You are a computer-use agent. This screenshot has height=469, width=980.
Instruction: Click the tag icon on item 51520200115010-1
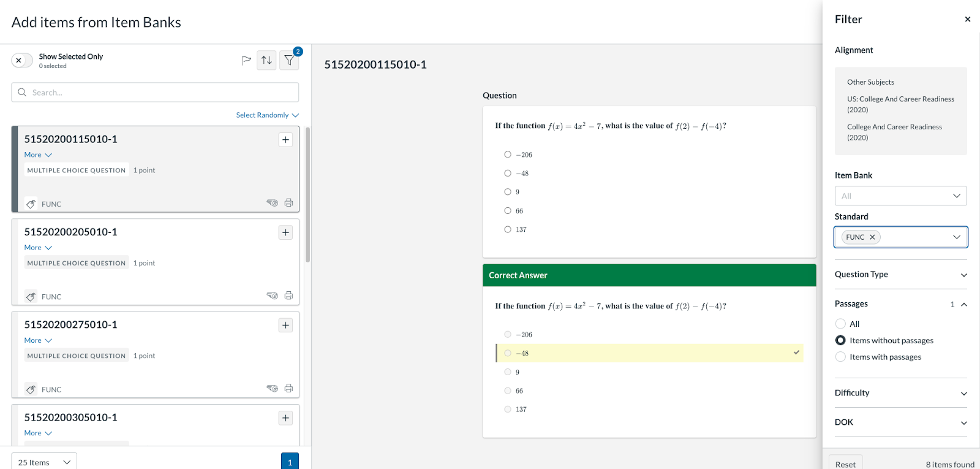31,204
